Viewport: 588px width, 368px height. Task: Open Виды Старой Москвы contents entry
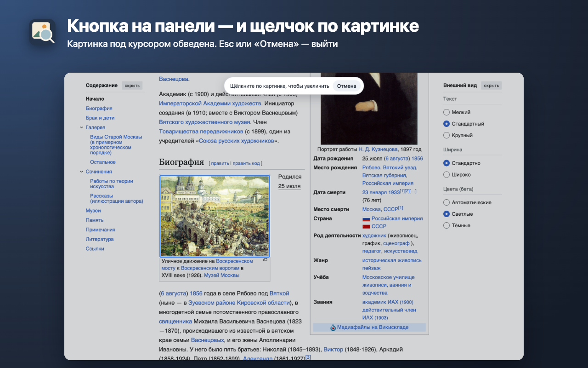[116, 144]
